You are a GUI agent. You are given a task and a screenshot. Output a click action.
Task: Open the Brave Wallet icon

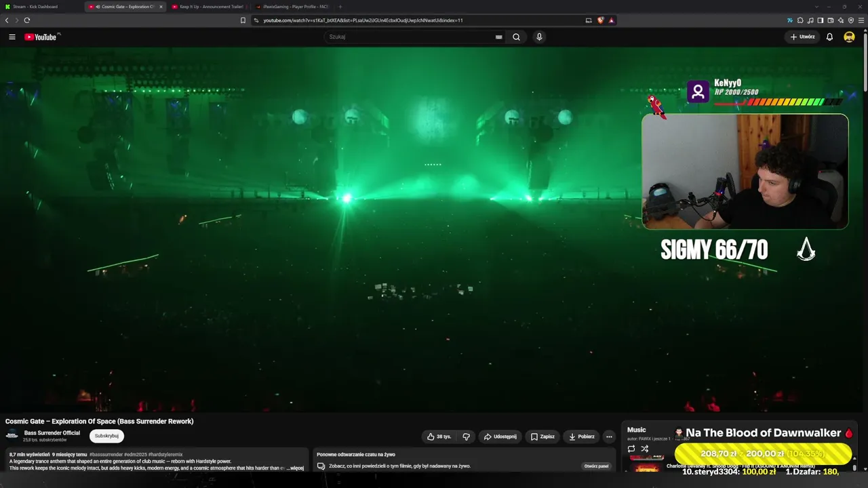[x=831, y=20]
